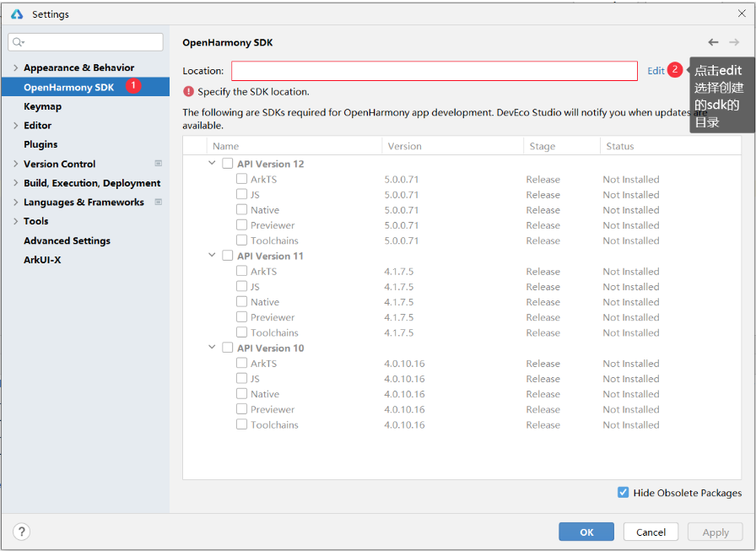Expand the Tools section
Viewport: 756px width, 551px height.
[15, 221]
